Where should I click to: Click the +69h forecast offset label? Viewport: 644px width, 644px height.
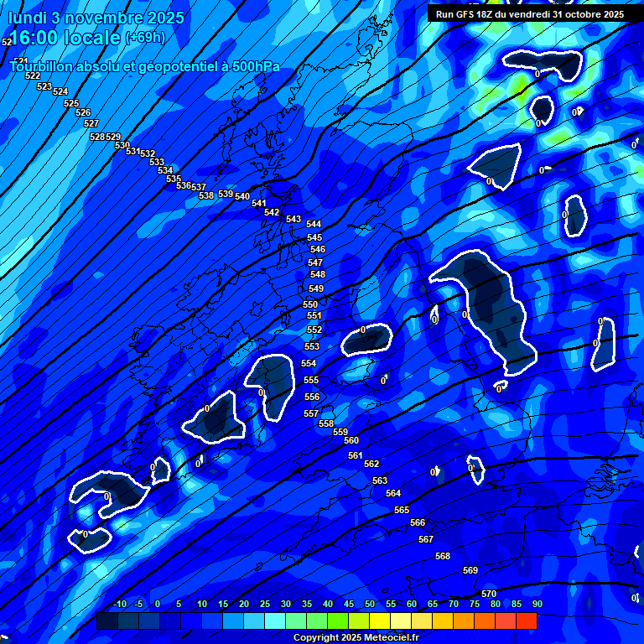click(x=145, y=38)
